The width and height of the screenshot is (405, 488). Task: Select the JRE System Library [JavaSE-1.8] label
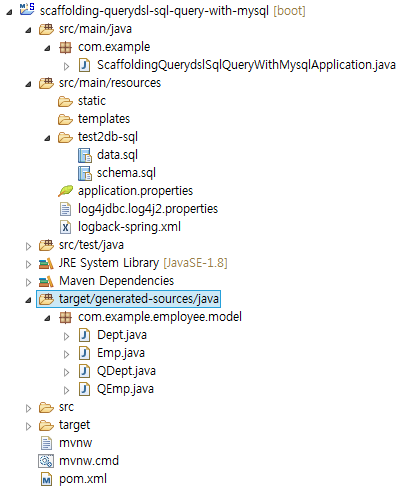pyautogui.click(x=143, y=263)
